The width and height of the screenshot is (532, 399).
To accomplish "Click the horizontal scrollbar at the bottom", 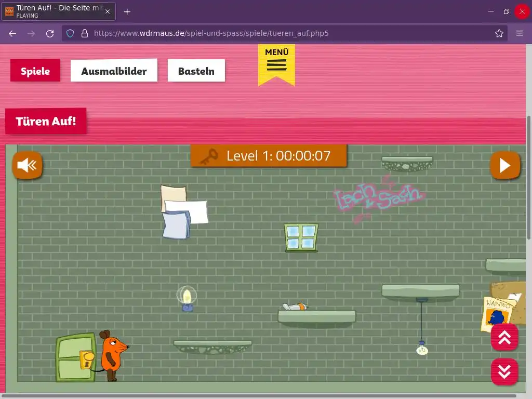I will pos(259,395).
